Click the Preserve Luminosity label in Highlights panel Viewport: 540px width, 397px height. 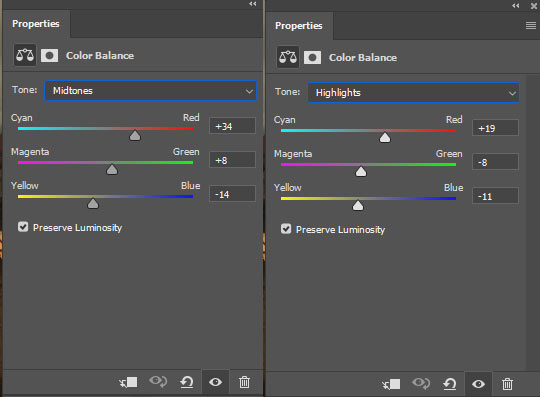click(341, 230)
